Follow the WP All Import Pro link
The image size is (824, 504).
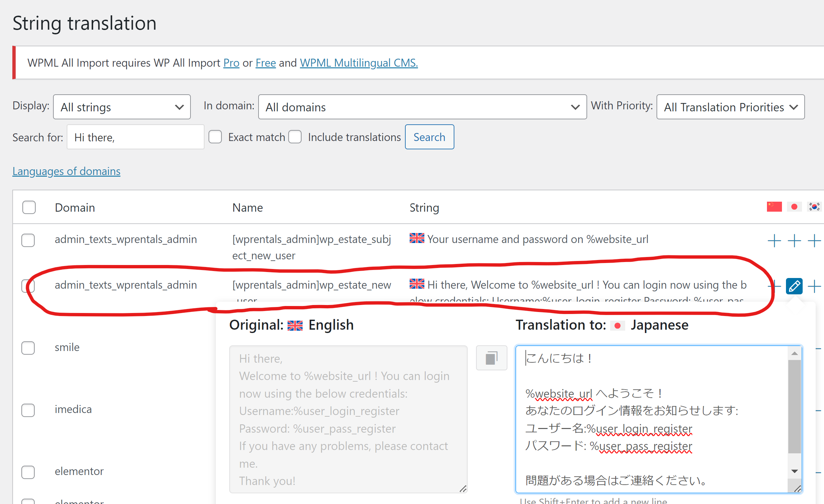(x=232, y=63)
